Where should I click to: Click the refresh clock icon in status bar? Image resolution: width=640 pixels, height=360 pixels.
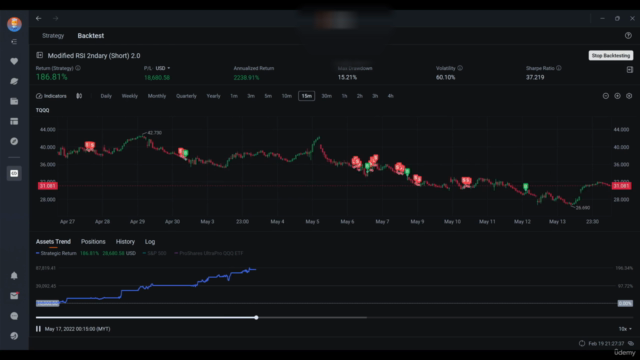pos(582,343)
